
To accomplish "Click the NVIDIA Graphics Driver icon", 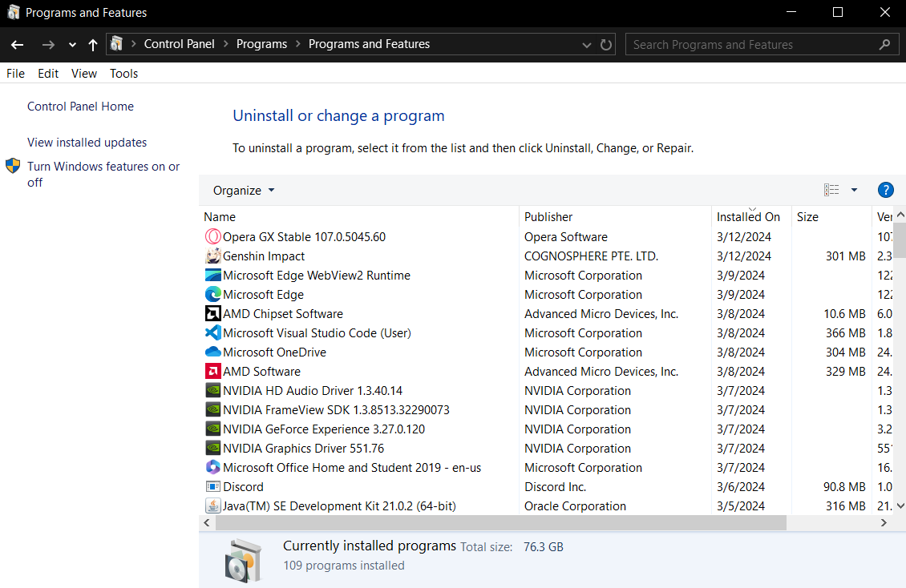I will (212, 449).
